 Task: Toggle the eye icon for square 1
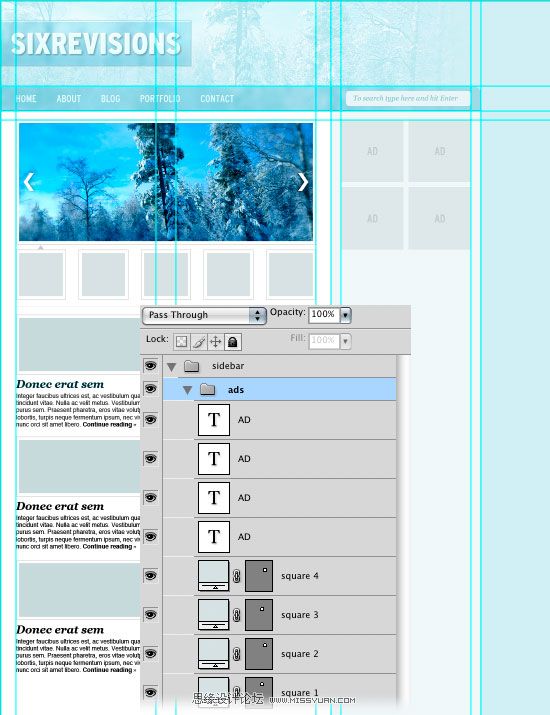point(150,693)
